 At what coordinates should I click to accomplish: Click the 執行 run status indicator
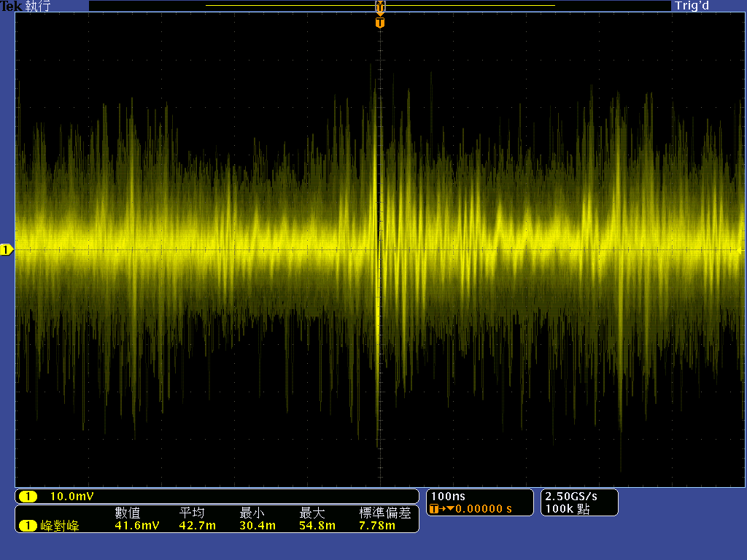point(35,6)
